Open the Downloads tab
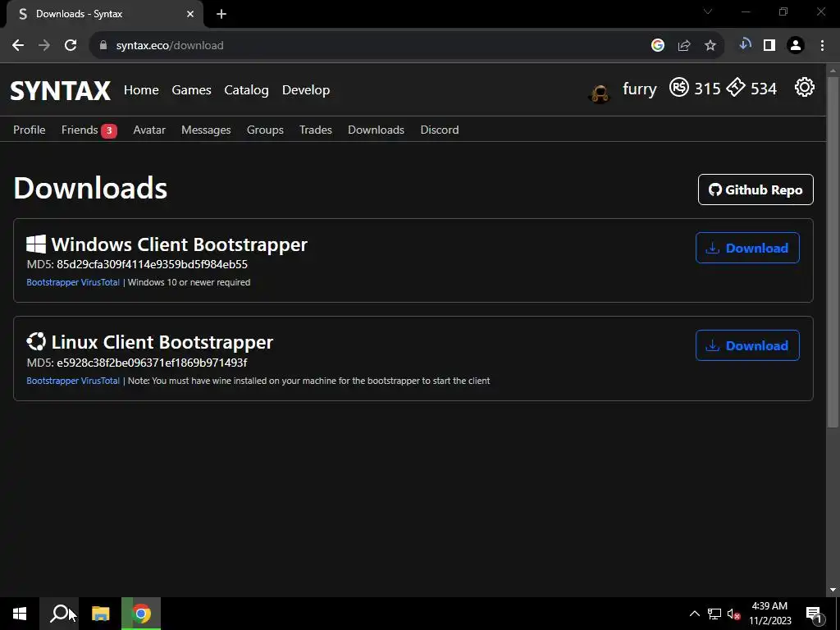This screenshot has width=840, height=630. (x=376, y=130)
